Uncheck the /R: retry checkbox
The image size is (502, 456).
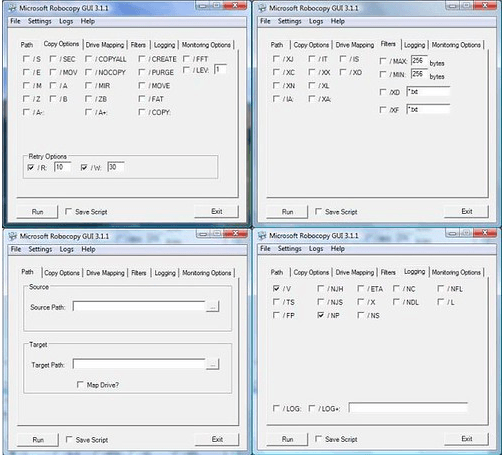pos(31,167)
